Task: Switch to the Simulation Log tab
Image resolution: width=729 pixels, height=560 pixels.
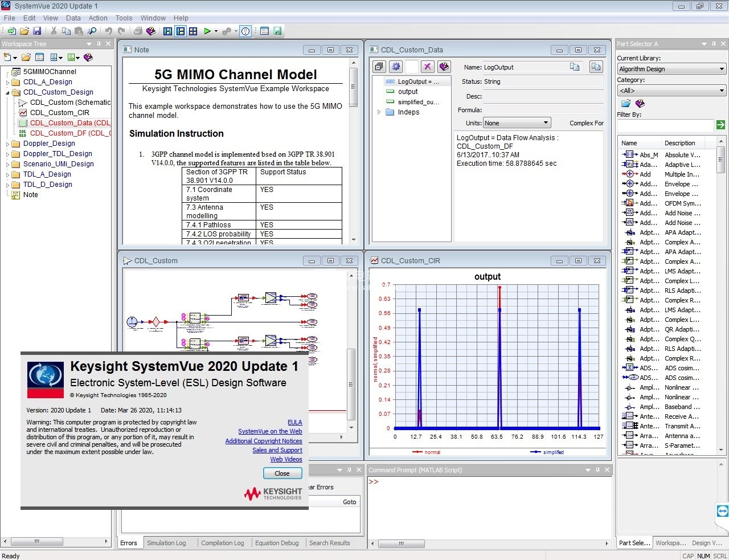Action: click(x=166, y=543)
